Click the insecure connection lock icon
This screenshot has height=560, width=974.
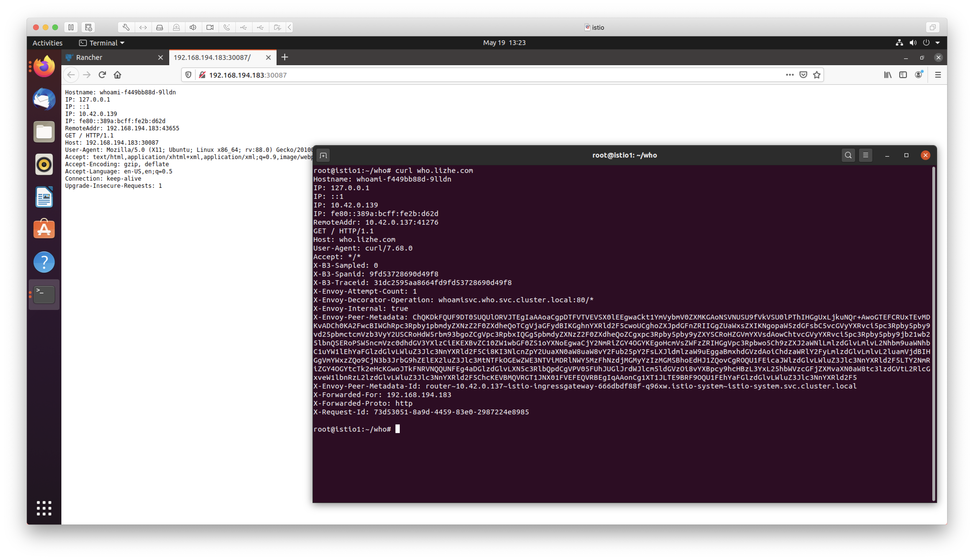click(202, 75)
